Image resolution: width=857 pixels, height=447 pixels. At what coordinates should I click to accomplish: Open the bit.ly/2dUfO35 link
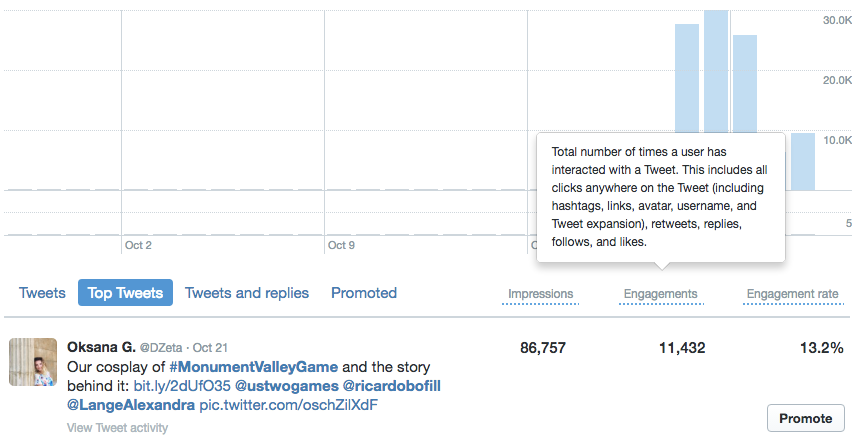tap(182, 386)
